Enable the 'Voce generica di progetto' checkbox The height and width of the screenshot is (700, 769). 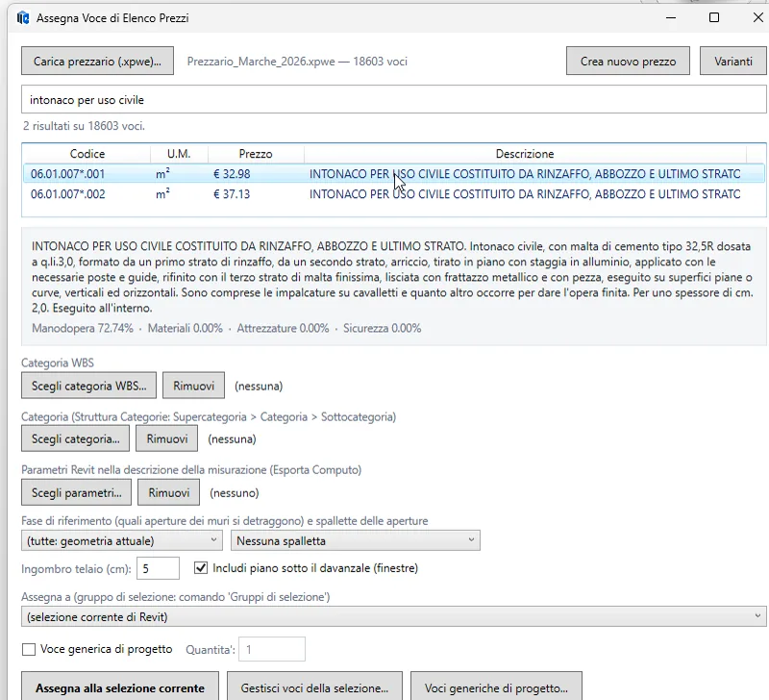click(29, 649)
